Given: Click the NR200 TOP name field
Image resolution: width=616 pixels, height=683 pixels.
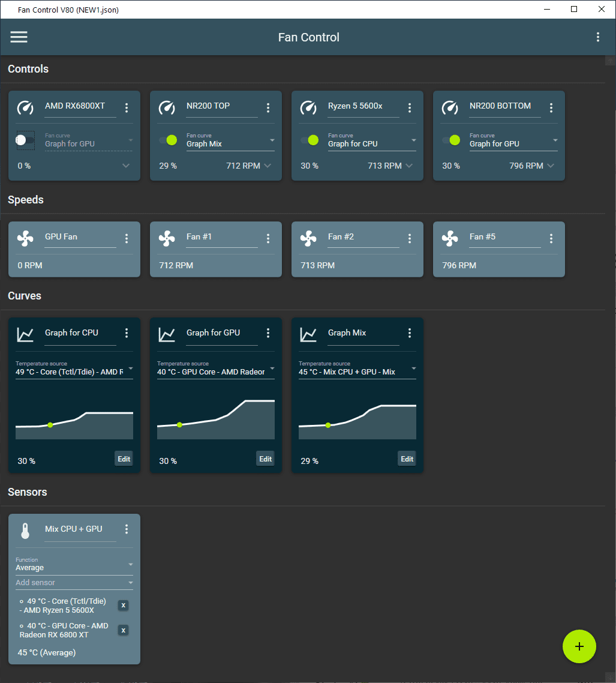Looking at the screenshot, I should point(221,107).
